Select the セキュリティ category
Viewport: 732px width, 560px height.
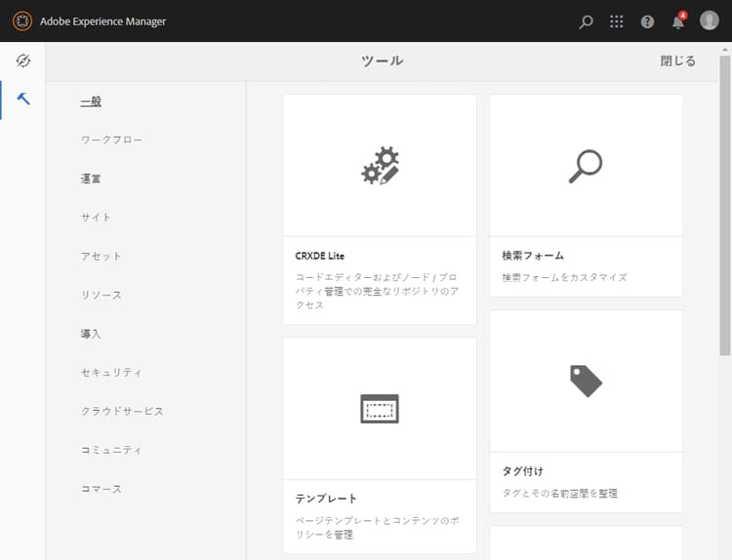(111, 373)
